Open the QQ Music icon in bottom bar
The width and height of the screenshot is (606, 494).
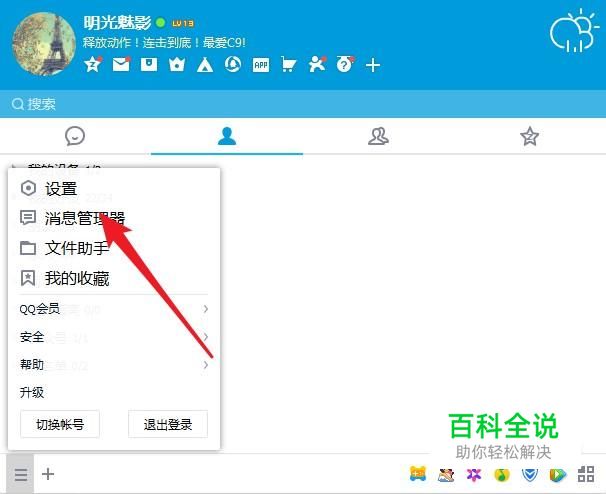502,475
